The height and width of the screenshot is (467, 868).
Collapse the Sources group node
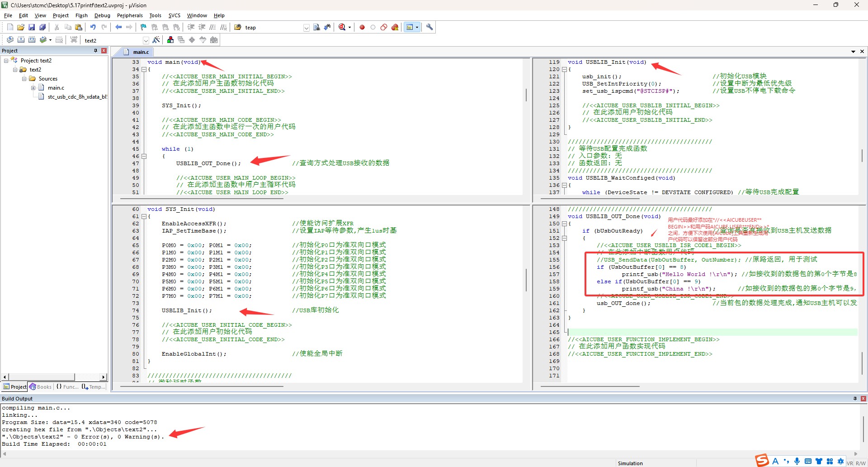24,79
